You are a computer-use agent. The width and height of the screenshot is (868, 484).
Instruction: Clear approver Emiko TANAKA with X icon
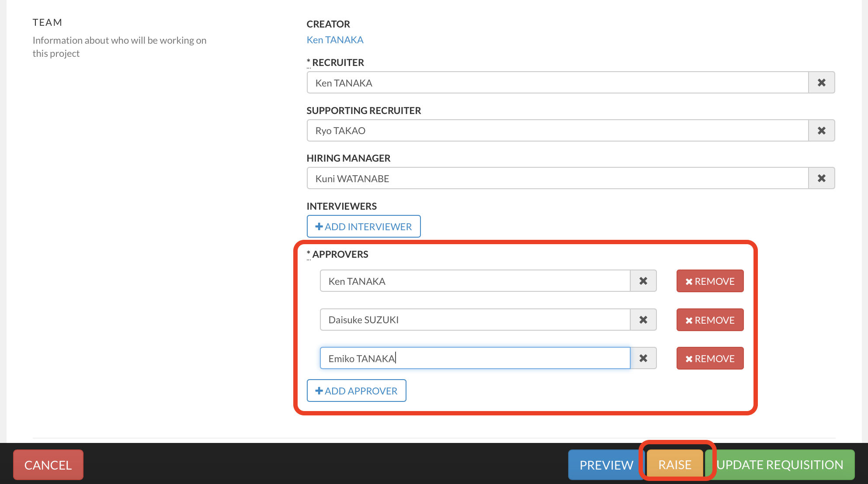pos(643,358)
